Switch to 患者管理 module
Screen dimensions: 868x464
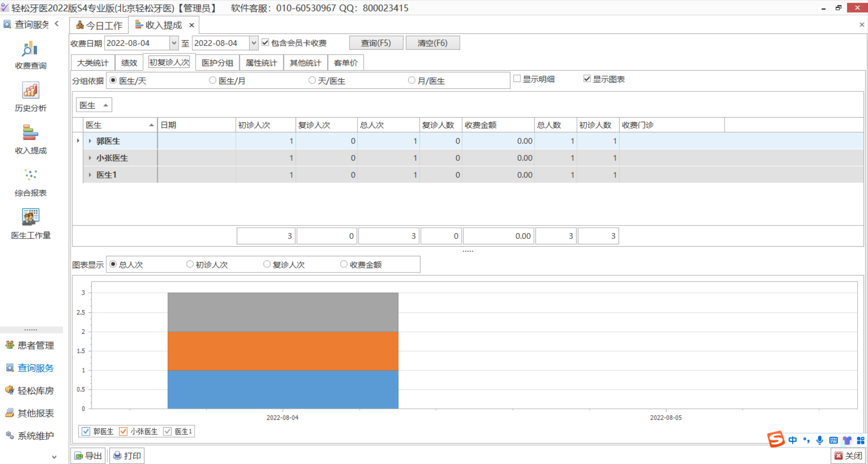(x=30, y=345)
